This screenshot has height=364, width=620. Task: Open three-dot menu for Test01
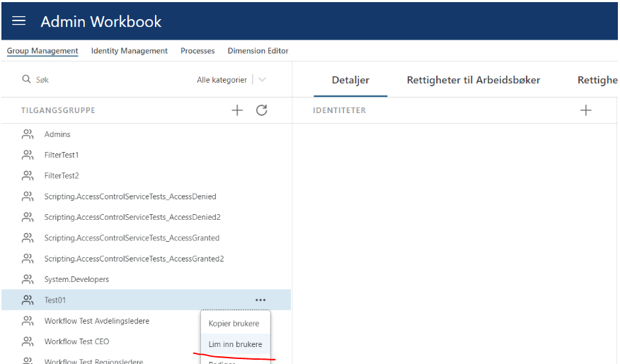click(260, 300)
